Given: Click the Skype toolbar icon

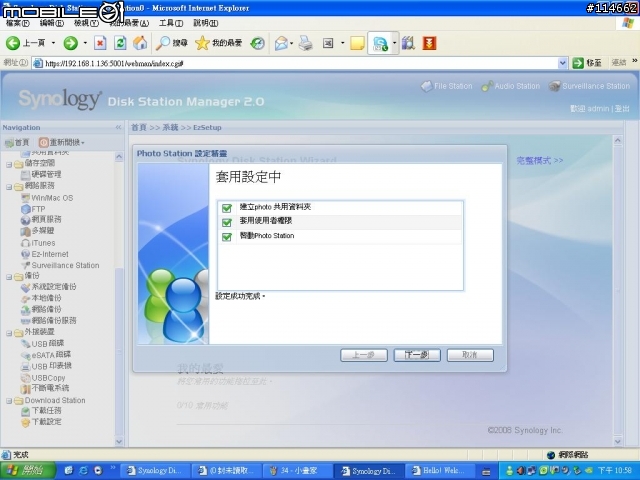Looking at the screenshot, I should 380,43.
